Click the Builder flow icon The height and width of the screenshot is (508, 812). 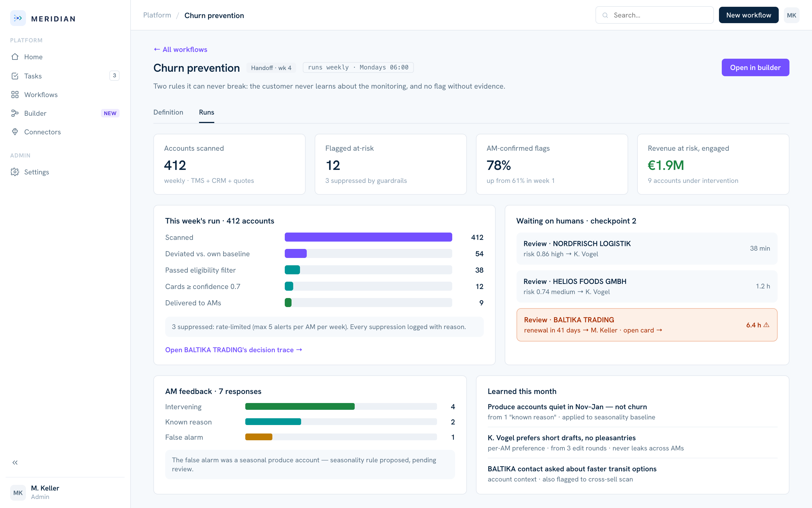[x=15, y=113]
